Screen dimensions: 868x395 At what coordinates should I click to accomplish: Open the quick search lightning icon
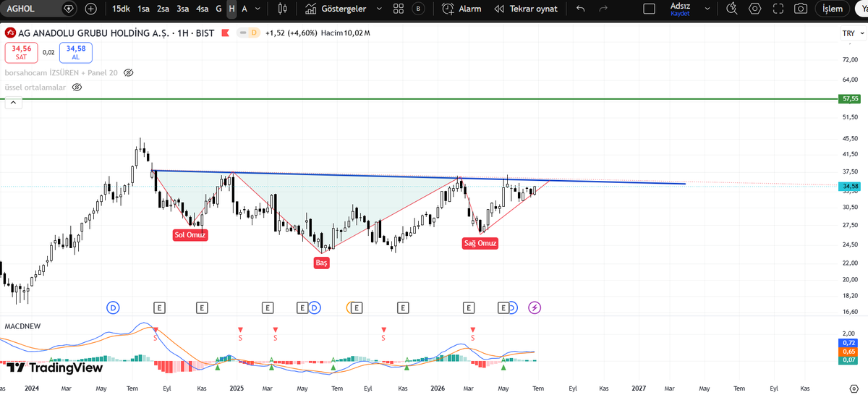click(731, 9)
